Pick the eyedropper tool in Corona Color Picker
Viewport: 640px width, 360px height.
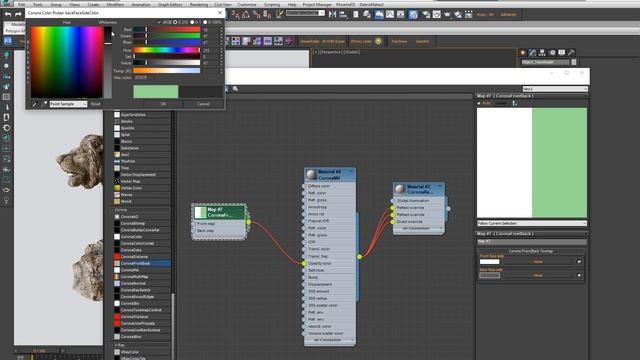pyautogui.click(x=35, y=104)
